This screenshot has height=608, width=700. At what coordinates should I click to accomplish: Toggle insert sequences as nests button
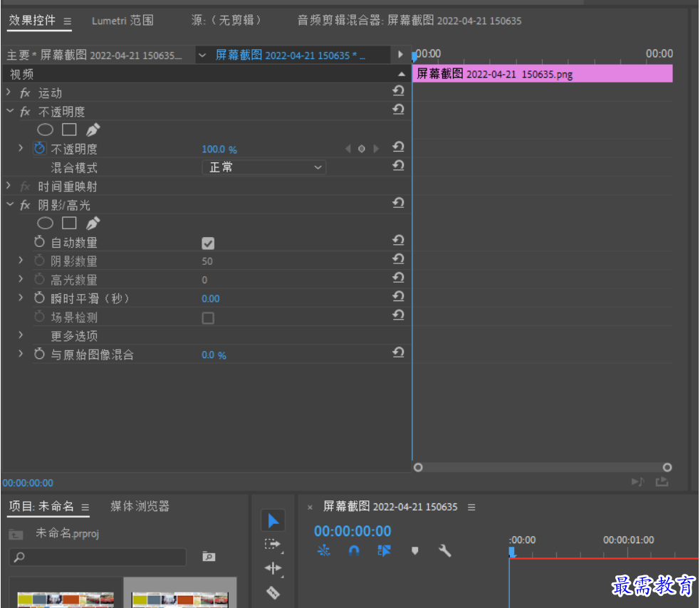[x=324, y=550]
